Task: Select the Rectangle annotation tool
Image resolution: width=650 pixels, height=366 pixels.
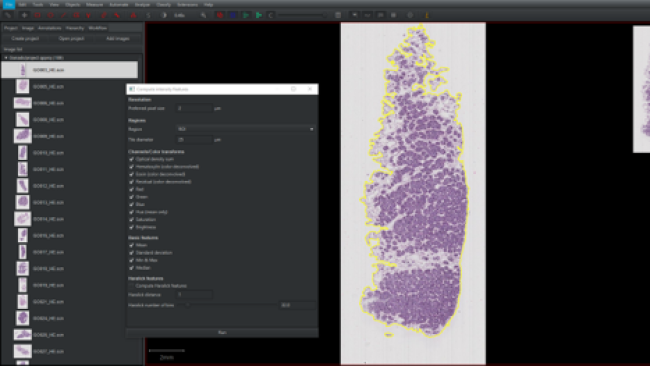Action: point(37,15)
